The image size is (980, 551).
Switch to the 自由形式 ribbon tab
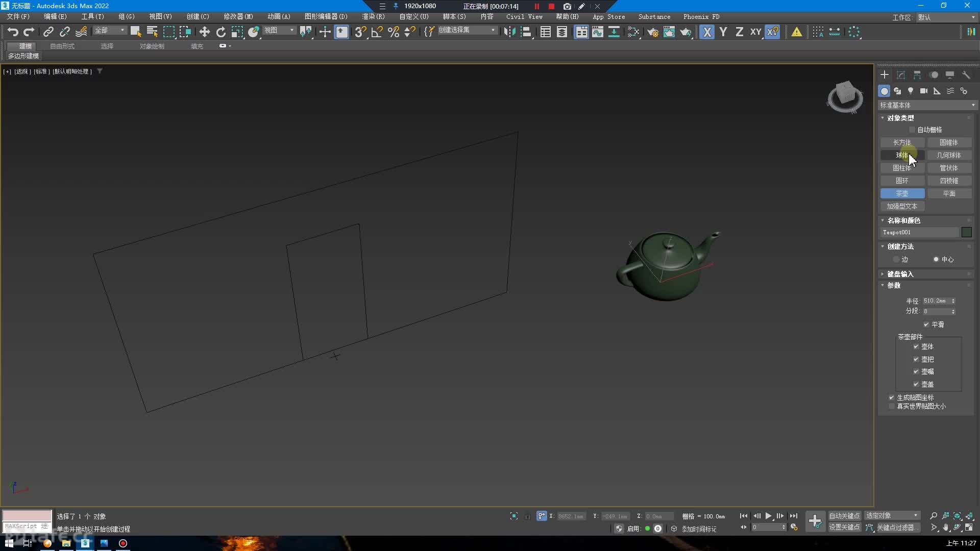62,46
